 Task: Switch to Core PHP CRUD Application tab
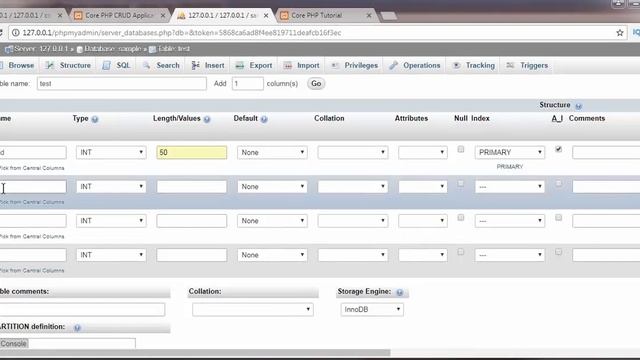click(x=119, y=16)
